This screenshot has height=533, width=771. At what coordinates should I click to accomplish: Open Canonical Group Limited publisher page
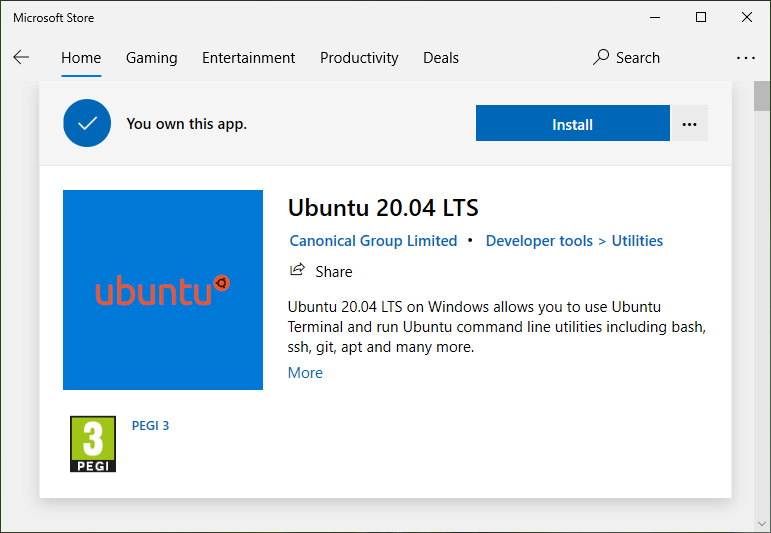coord(373,241)
